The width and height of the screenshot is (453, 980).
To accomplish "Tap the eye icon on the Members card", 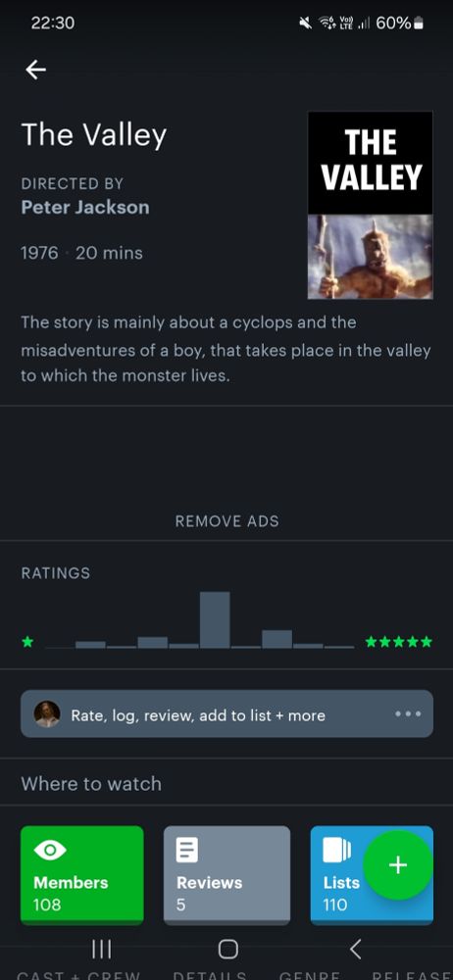I will (x=47, y=850).
